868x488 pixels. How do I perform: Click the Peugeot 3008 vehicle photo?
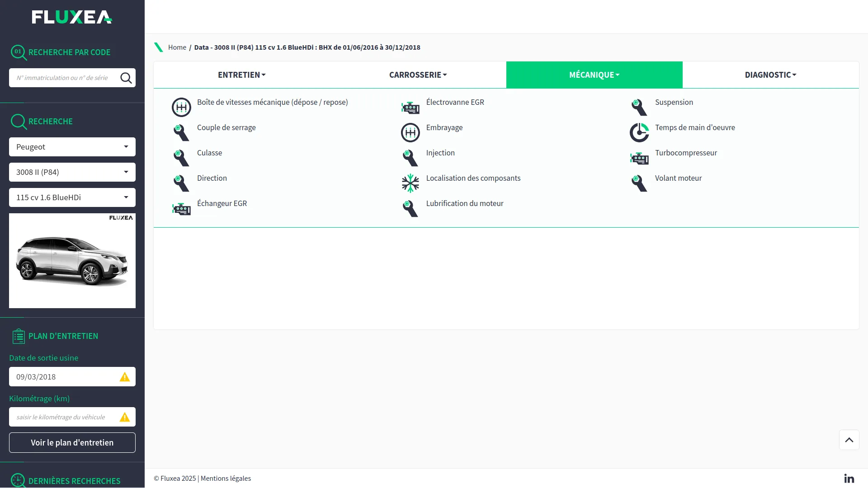(x=72, y=261)
